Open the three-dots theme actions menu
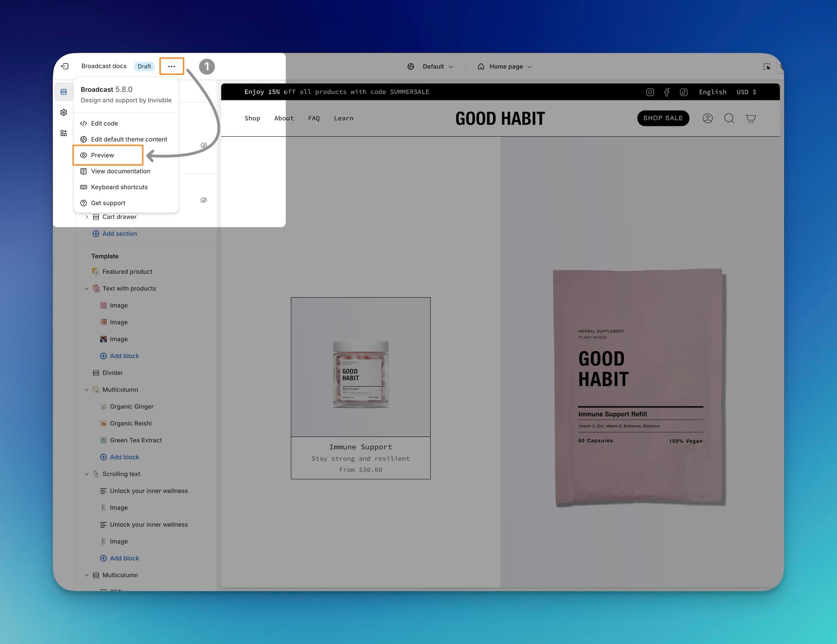The width and height of the screenshot is (837, 644). tap(171, 66)
